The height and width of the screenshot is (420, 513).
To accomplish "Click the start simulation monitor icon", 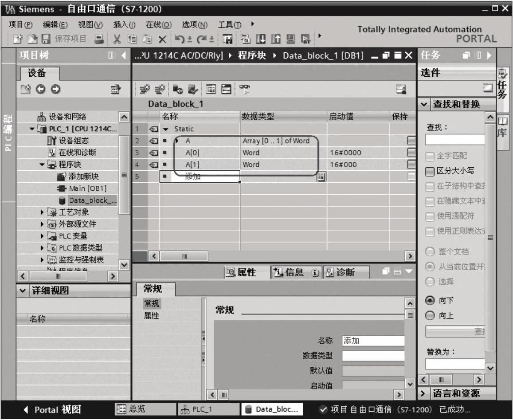I will click(290, 39).
